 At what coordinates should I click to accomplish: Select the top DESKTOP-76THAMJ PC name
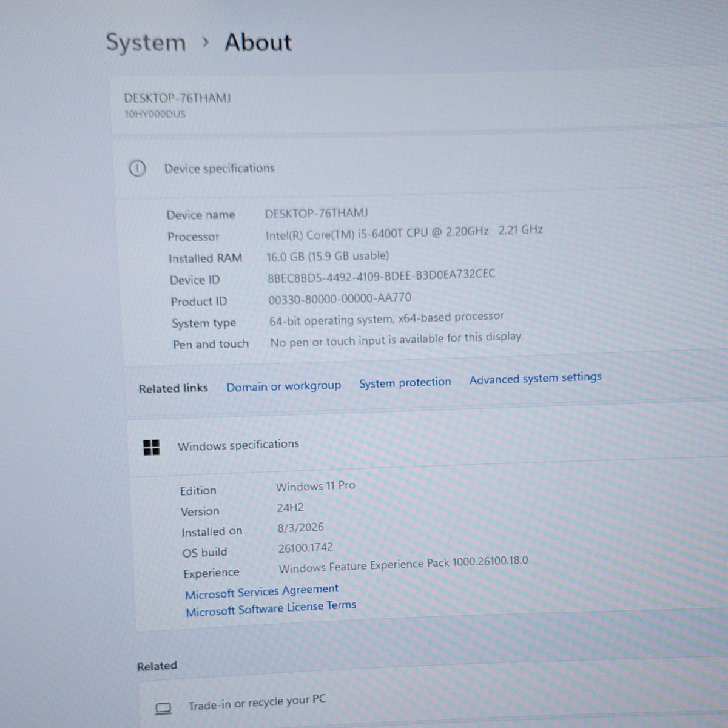click(x=177, y=98)
